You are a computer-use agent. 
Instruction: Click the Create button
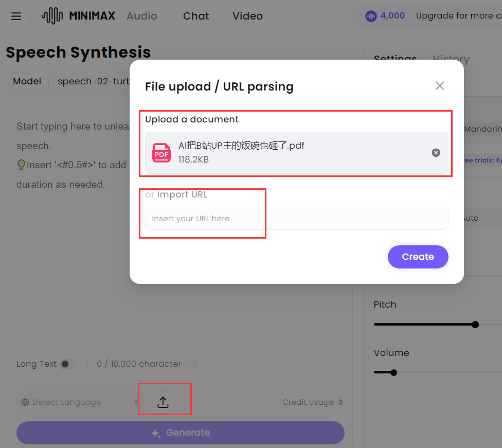(x=418, y=257)
